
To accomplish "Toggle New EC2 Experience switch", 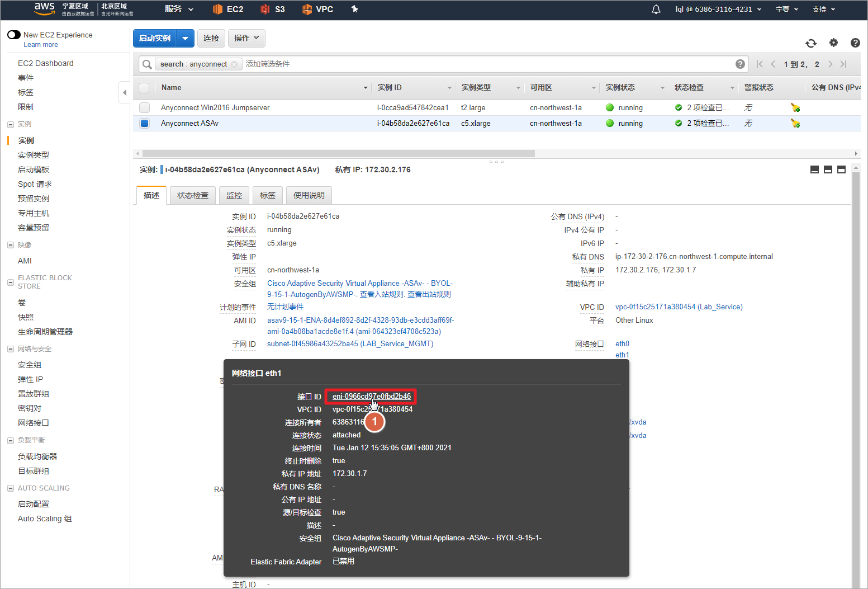I will 14,35.
